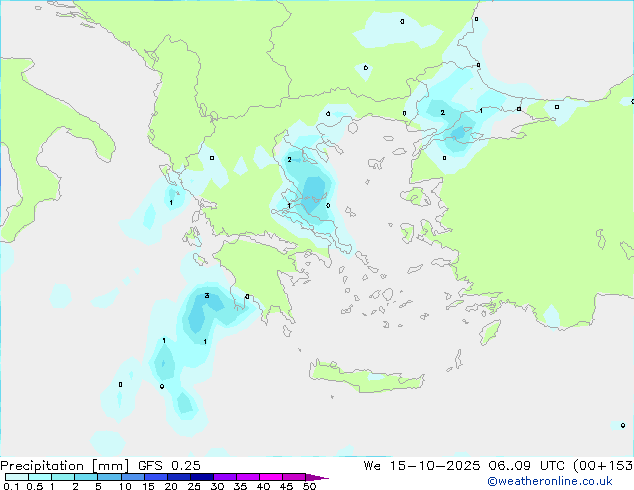Pick the 40–45 mm magenta legend swatch
634x490 pixels.
tap(271, 477)
